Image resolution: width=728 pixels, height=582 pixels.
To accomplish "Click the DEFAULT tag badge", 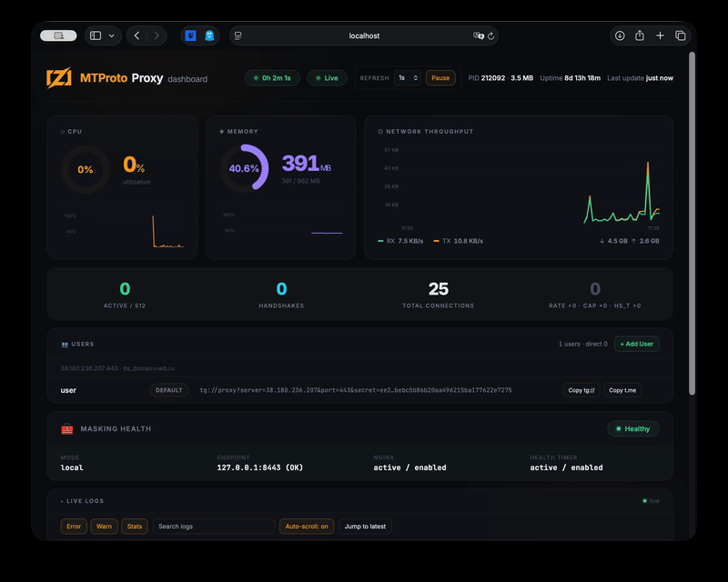I will coord(169,390).
